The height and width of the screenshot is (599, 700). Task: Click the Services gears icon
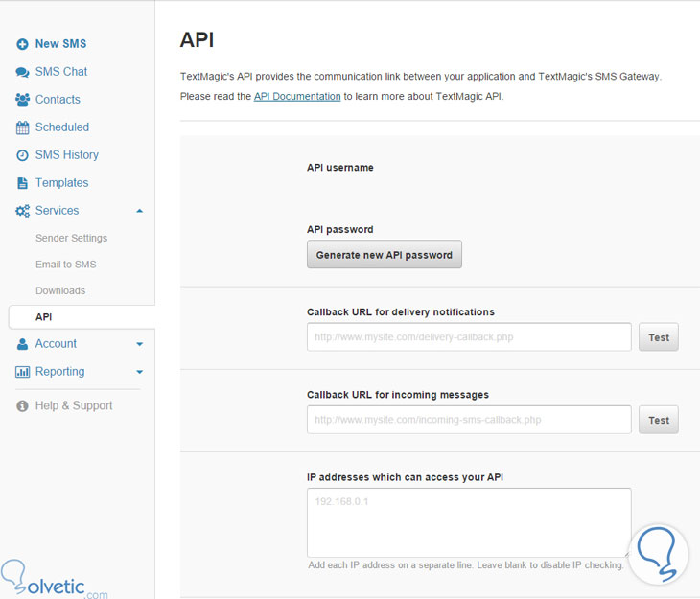point(22,211)
